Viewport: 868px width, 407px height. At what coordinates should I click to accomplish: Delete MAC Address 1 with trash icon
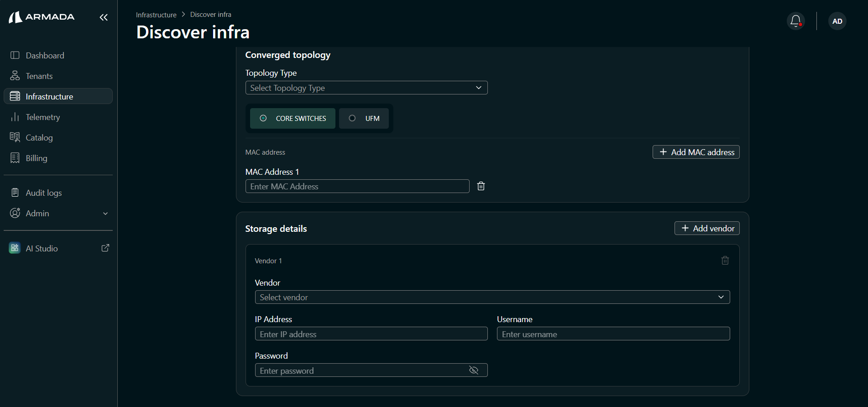(x=481, y=186)
